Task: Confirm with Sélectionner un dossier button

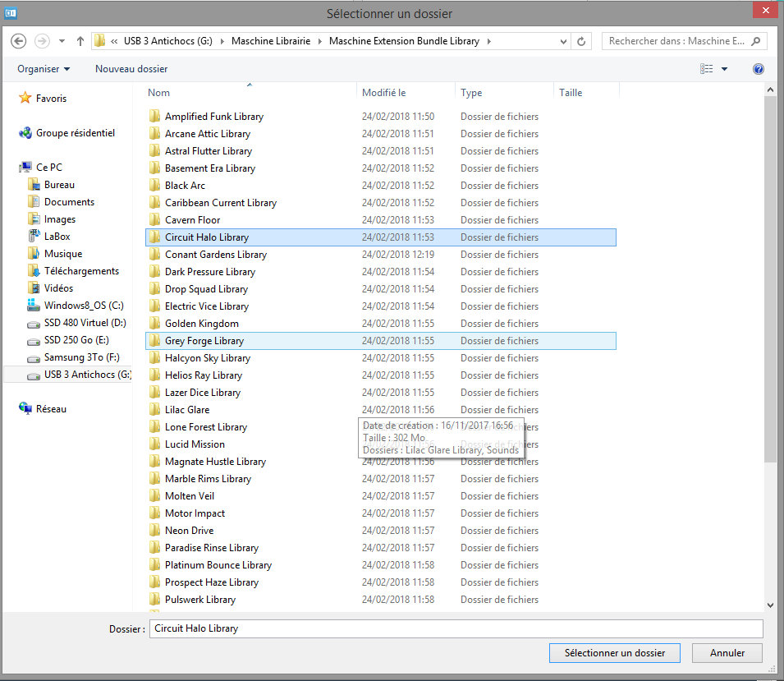Action: coord(615,653)
